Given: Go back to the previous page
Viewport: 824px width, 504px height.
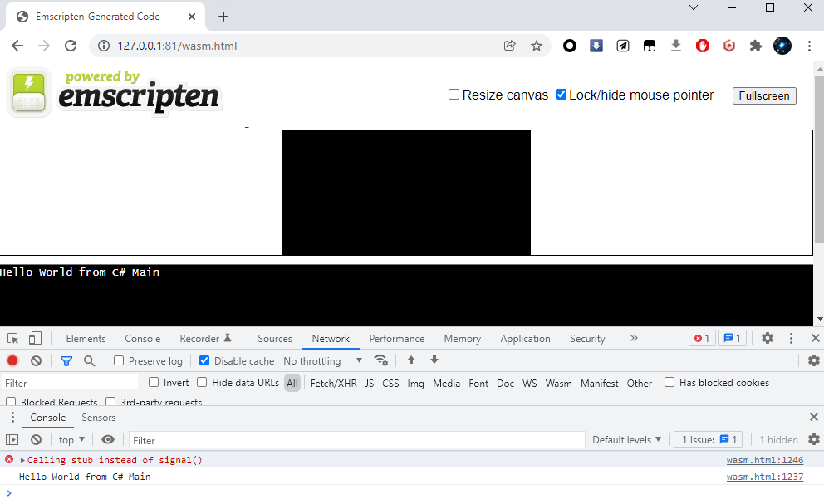Looking at the screenshot, I should [17, 46].
